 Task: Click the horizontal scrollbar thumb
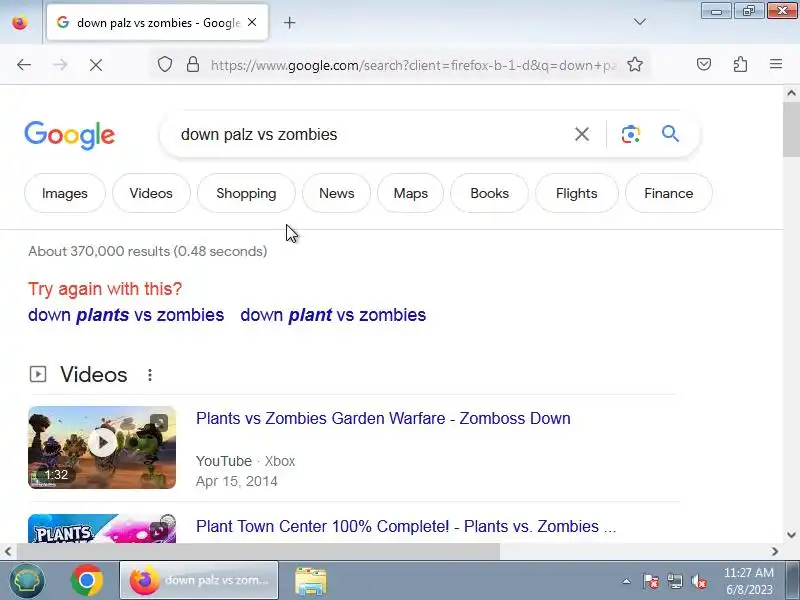point(258,552)
